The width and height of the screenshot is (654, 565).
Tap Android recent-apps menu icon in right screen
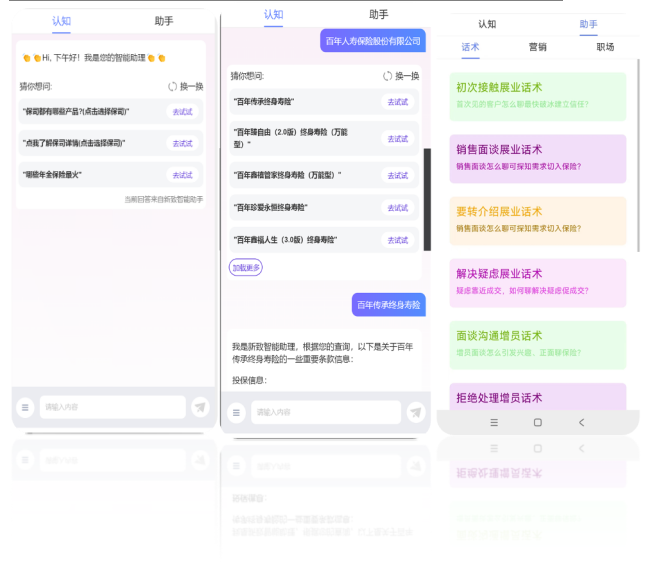(x=494, y=422)
